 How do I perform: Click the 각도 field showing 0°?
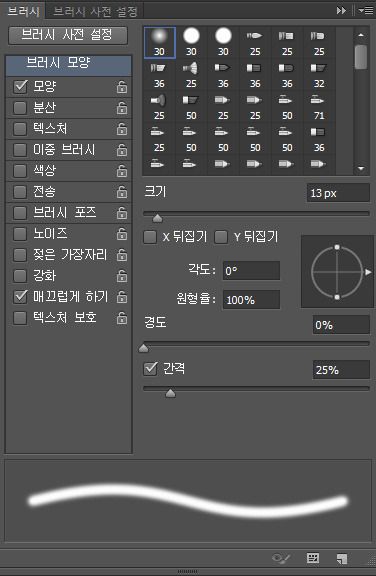tap(252, 271)
